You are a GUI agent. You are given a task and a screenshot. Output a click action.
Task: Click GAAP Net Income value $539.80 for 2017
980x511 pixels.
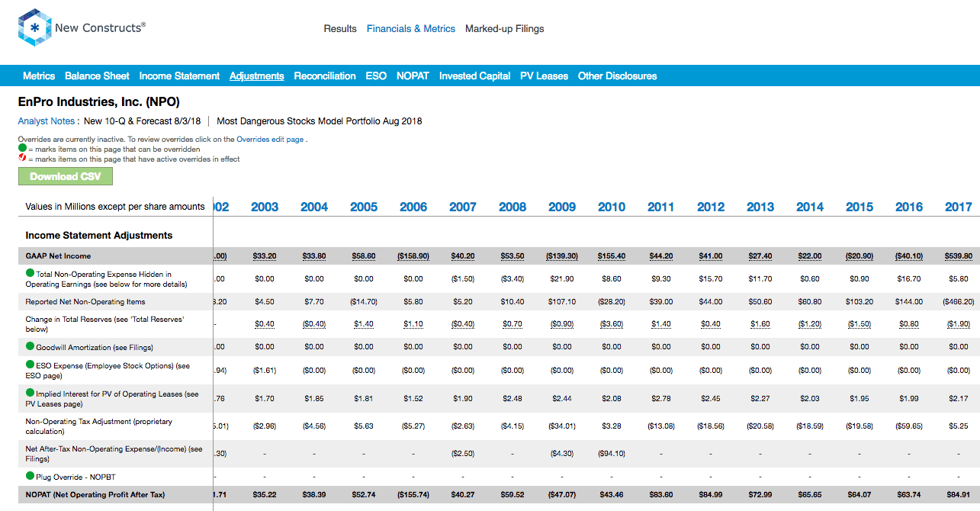tap(959, 256)
